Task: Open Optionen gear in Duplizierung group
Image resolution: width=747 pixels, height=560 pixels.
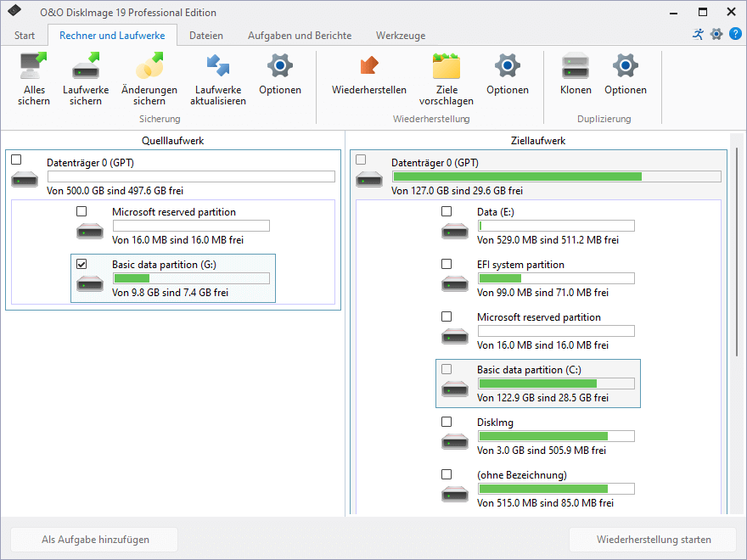Action: pyautogui.click(x=626, y=65)
